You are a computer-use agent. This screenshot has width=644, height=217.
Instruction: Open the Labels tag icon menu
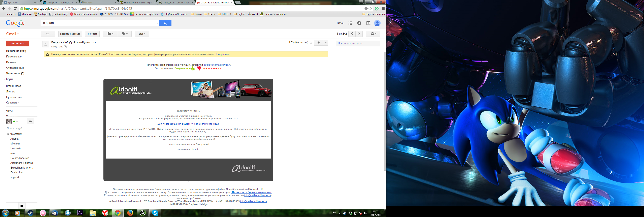point(125,34)
